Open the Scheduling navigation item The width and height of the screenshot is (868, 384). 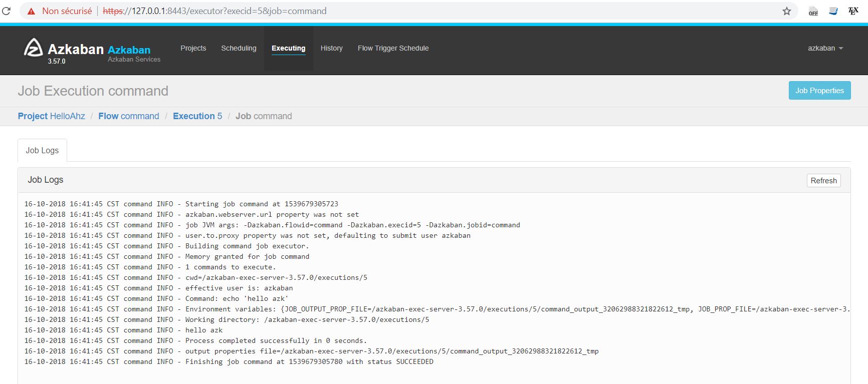(239, 48)
